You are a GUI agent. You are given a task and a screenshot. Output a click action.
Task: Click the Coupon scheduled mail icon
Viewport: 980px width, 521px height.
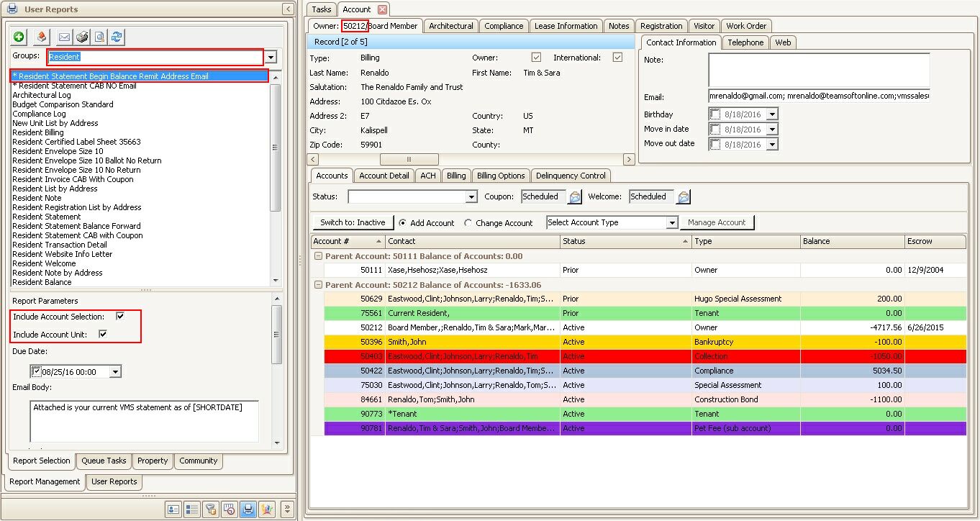[575, 196]
